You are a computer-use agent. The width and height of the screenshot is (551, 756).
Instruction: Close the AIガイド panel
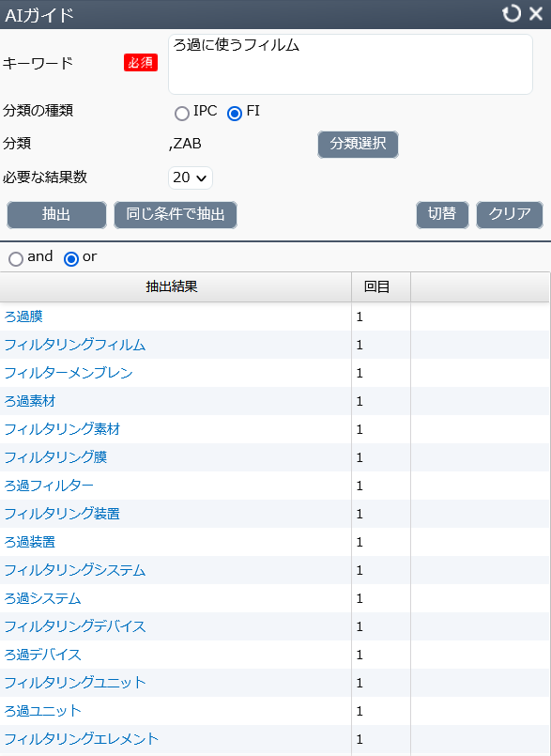pyautogui.click(x=536, y=13)
